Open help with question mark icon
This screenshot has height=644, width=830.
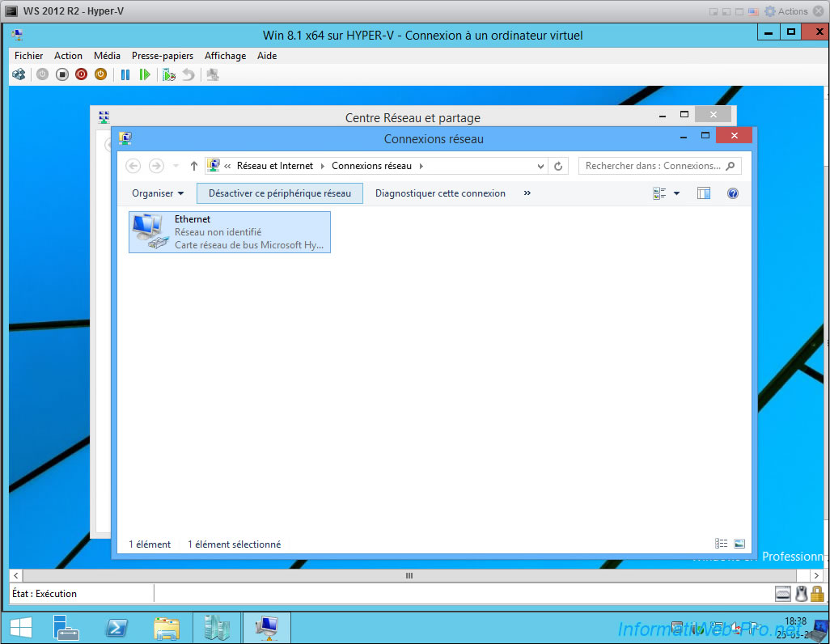coord(733,193)
